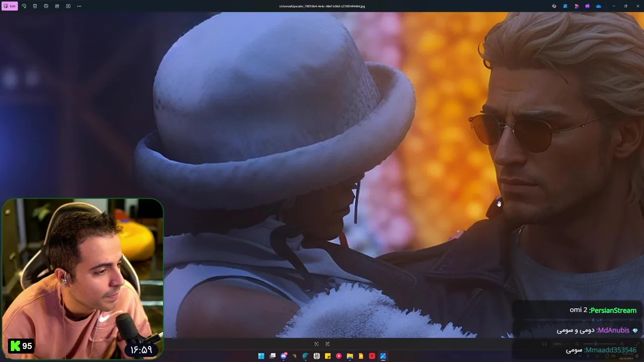Click the green K 95 badge
Image resolution: width=644 pixels, height=362 pixels.
[x=21, y=346]
